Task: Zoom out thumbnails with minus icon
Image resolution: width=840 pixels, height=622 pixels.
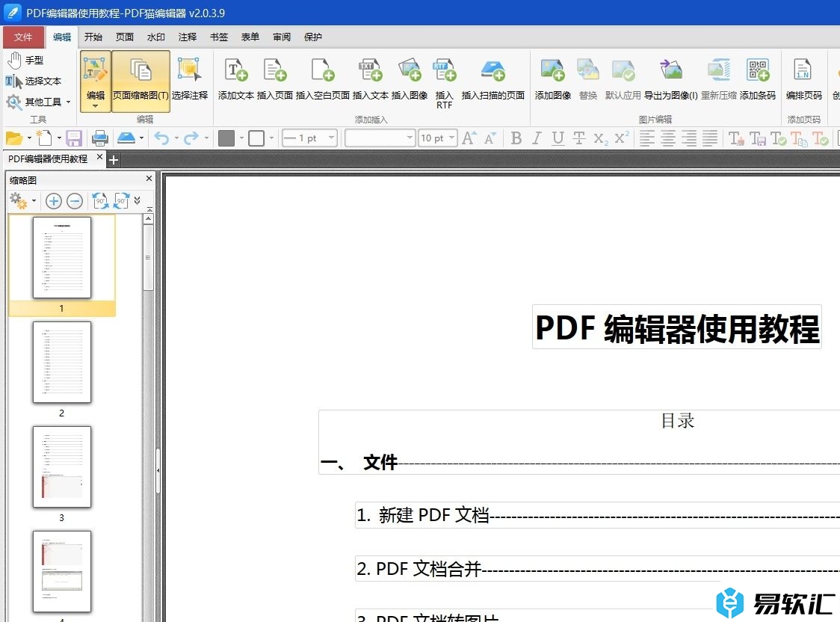Action: click(x=75, y=201)
